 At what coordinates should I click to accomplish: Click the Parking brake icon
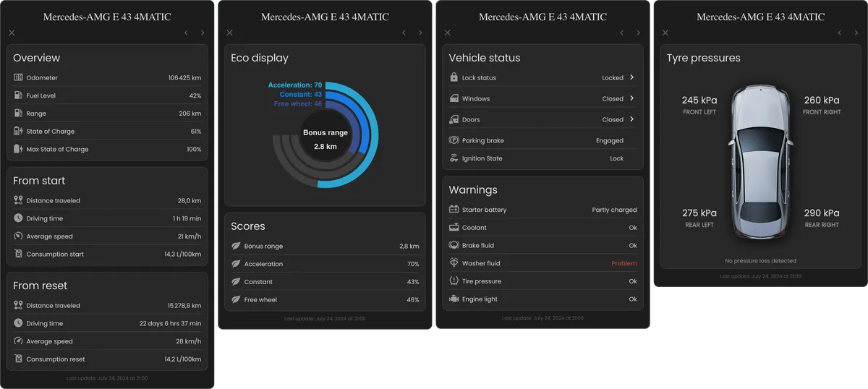454,140
